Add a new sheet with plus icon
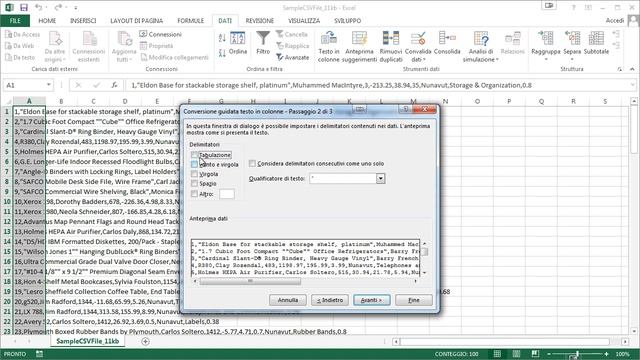 145,341
